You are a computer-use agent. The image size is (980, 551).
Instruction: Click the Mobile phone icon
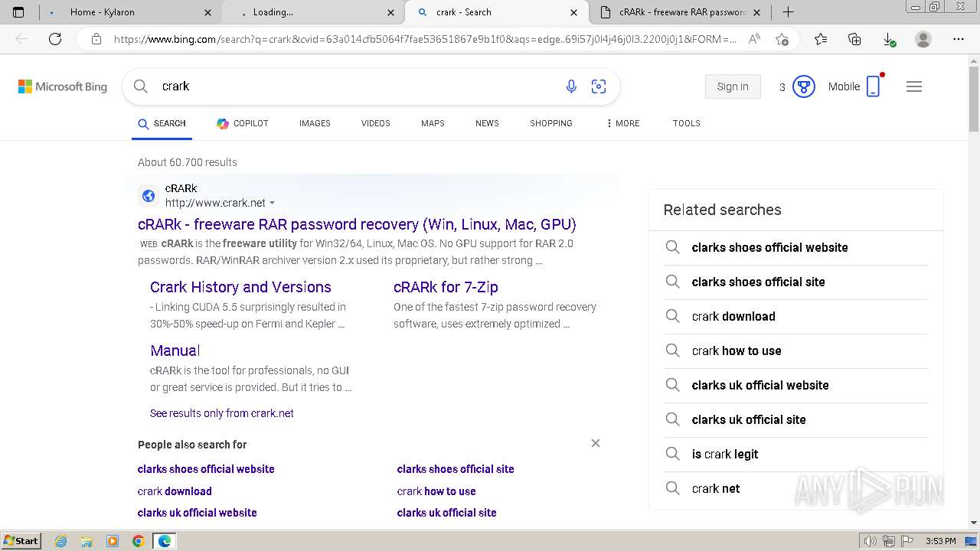[x=874, y=86]
